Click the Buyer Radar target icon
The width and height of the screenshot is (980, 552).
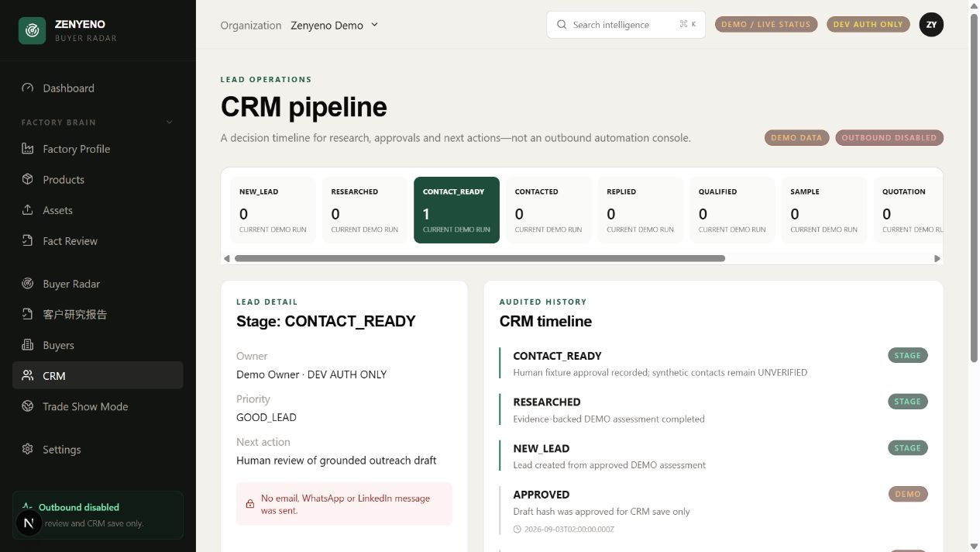[28, 284]
